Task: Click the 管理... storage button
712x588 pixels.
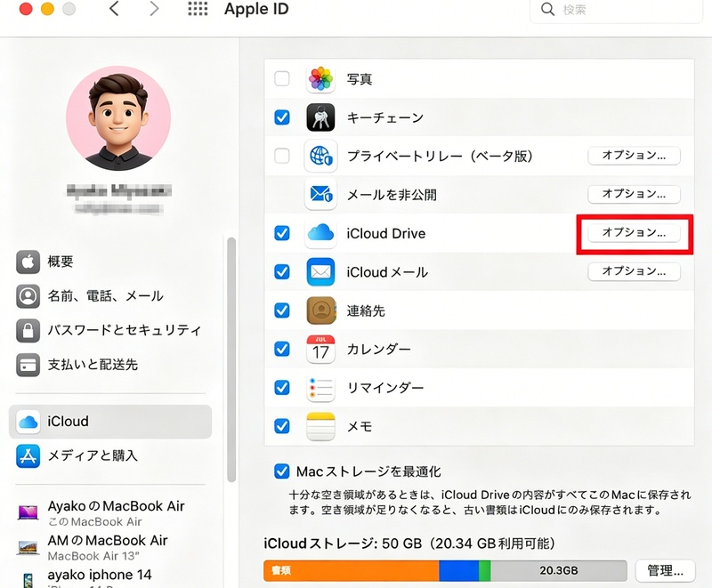Action: pos(665,570)
